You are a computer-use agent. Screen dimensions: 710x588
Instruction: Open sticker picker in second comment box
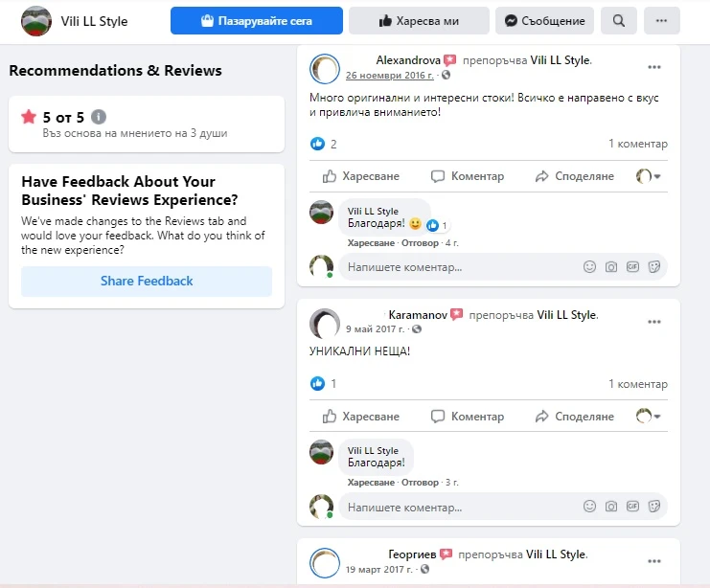pos(654,507)
